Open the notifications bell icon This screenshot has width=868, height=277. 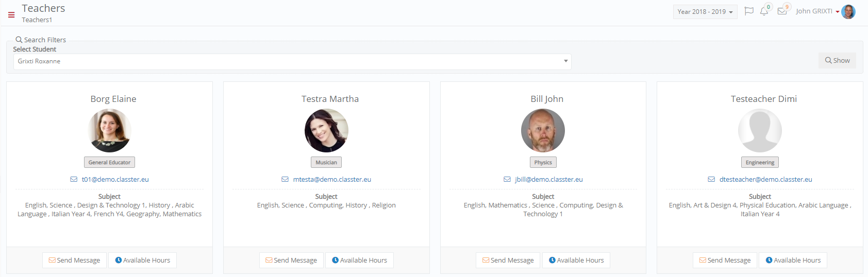(764, 11)
